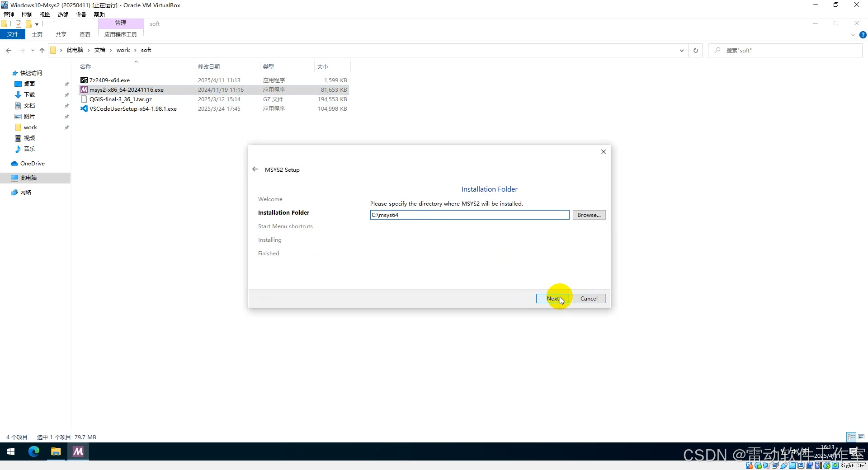The image size is (868, 470).
Task: Switch to MSYS2 installer taskbar icon
Action: [78, 451]
